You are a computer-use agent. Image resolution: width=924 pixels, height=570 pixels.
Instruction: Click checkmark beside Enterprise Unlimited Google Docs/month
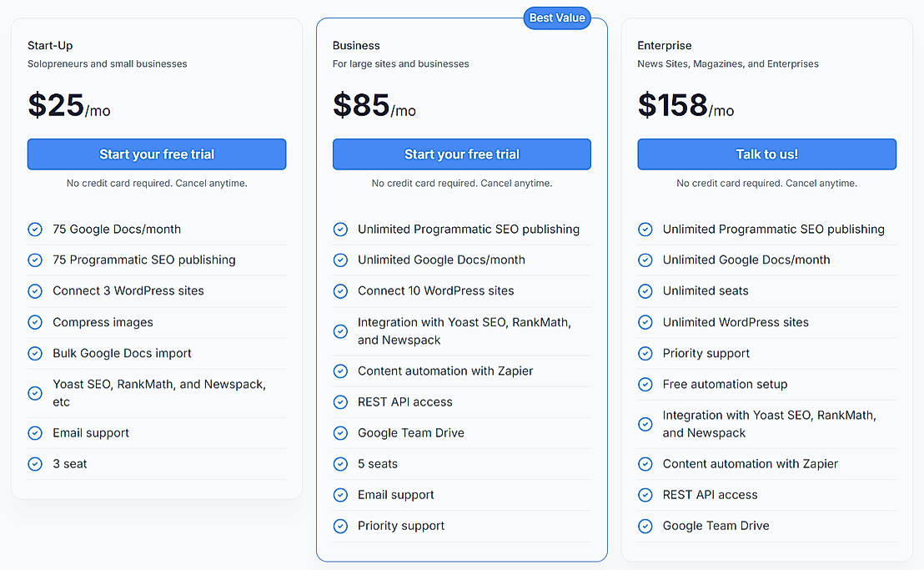point(645,260)
